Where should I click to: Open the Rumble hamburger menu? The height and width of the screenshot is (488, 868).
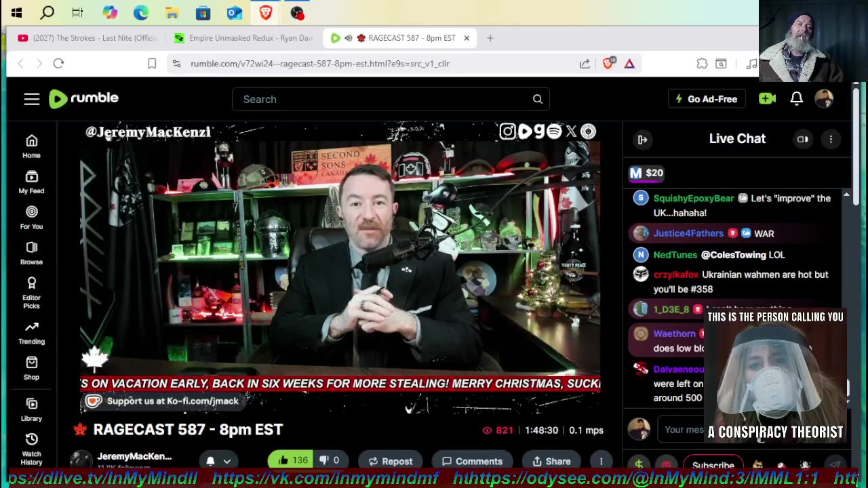tap(32, 99)
